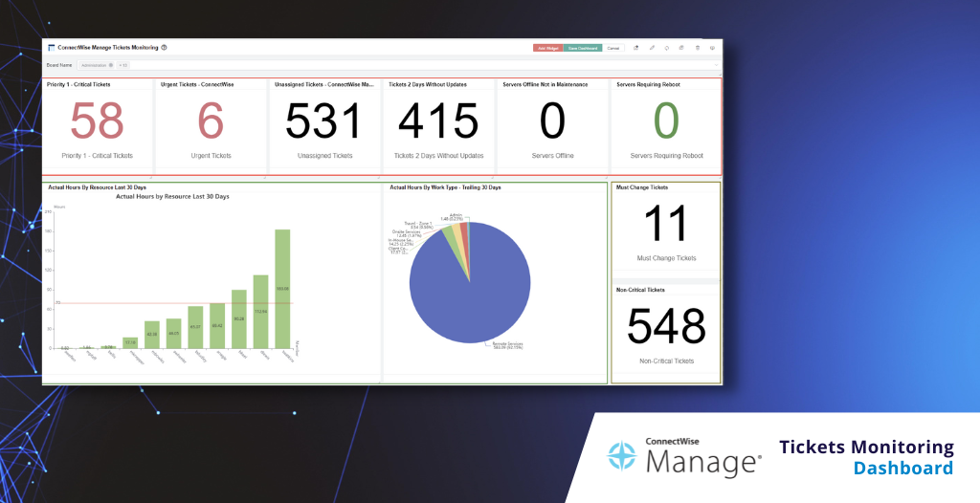980x503 pixels.
Task: Click the green 0 Servers Requiring Reboot
Action: (666, 121)
